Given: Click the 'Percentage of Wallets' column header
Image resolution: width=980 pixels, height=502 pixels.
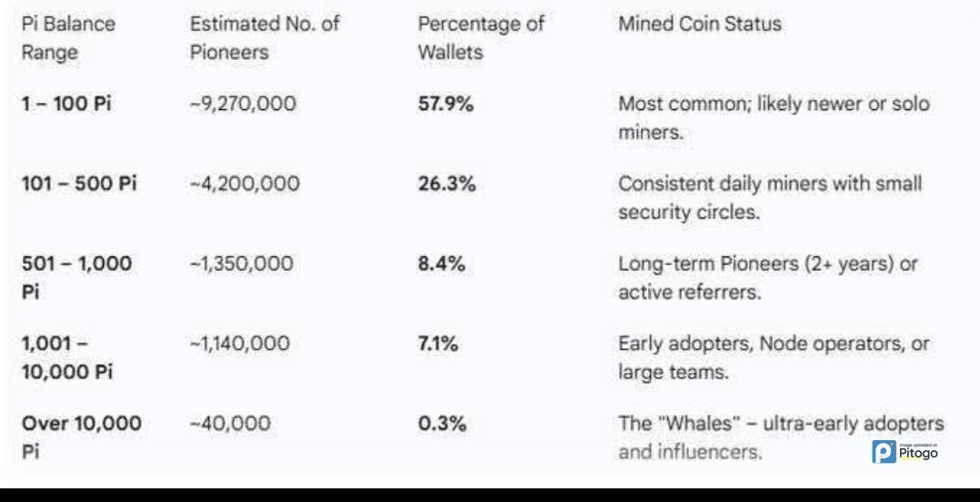Looking at the screenshot, I should click(x=481, y=38).
